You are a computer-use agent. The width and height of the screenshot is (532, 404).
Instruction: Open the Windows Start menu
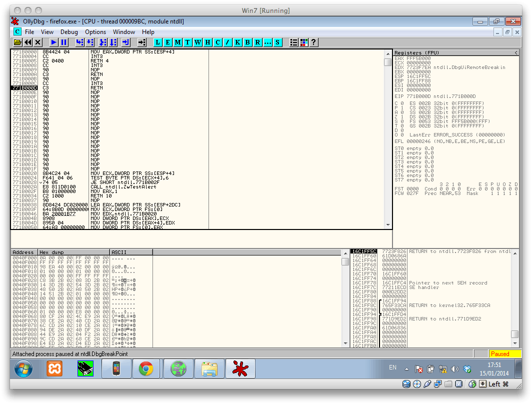[23, 368]
